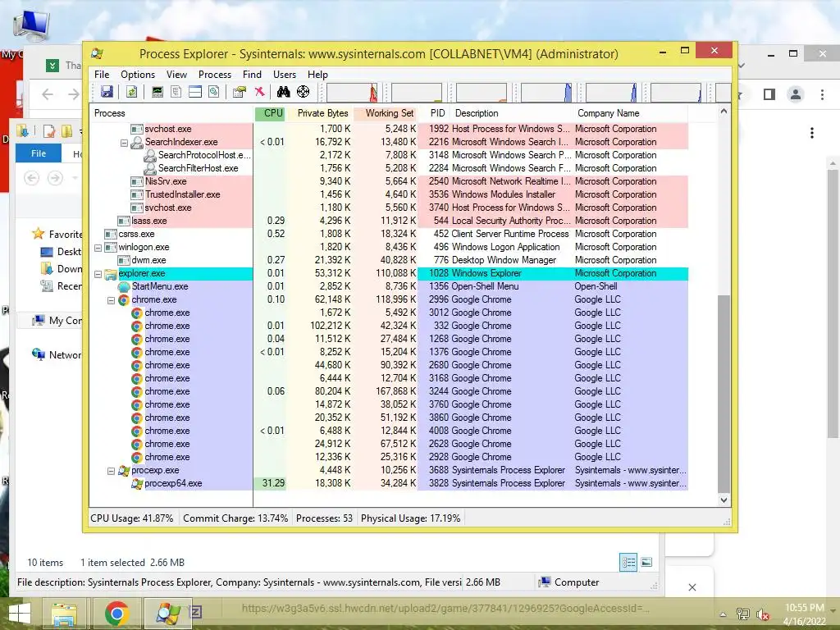Click the large icons view button in File Explorer
The width and height of the screenshot is (840, 630).
tap(646, 562)
